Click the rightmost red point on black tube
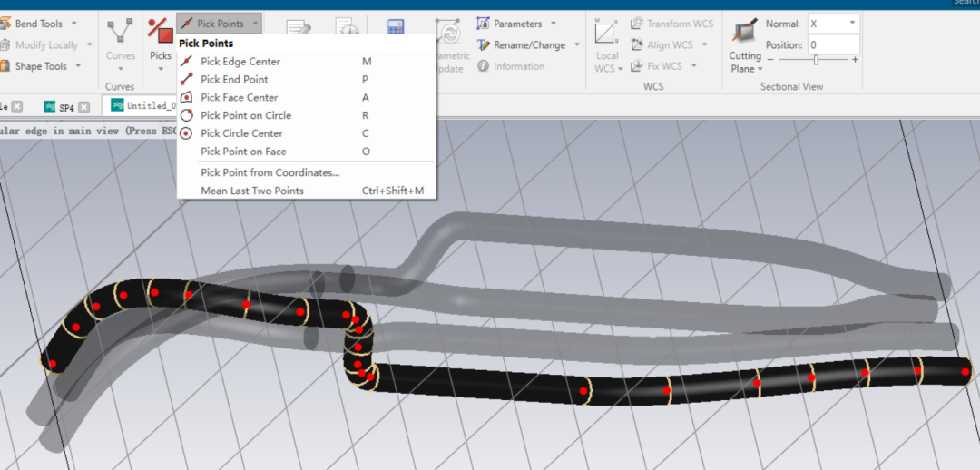The height and width of the screenshot is (470, 980). coord(965,372)
